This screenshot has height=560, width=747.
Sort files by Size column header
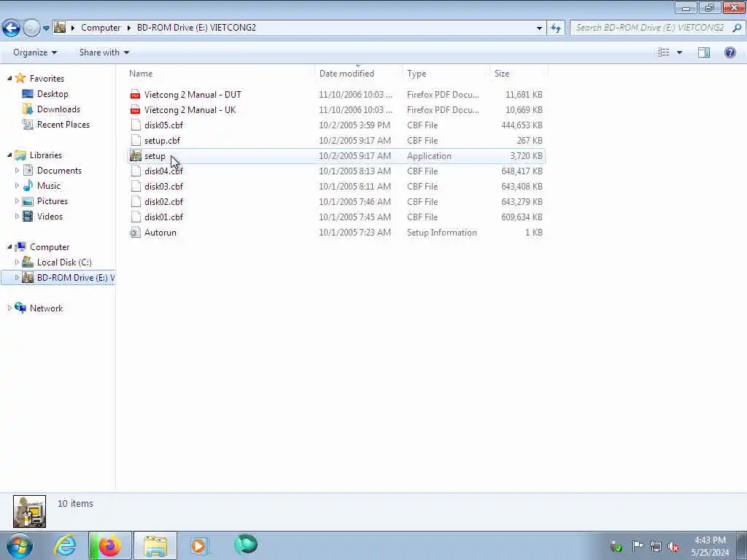coord(502,74)
